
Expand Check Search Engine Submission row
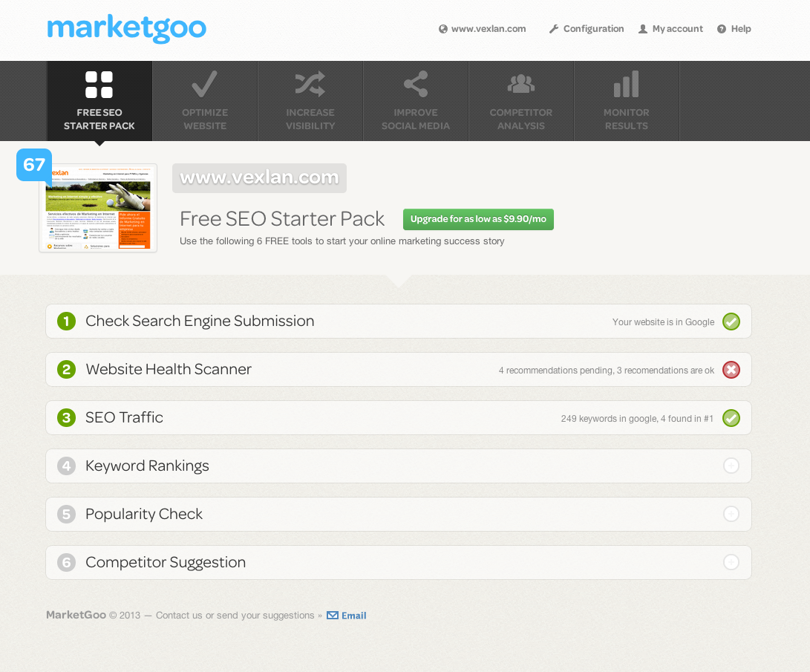pos(398,322)
